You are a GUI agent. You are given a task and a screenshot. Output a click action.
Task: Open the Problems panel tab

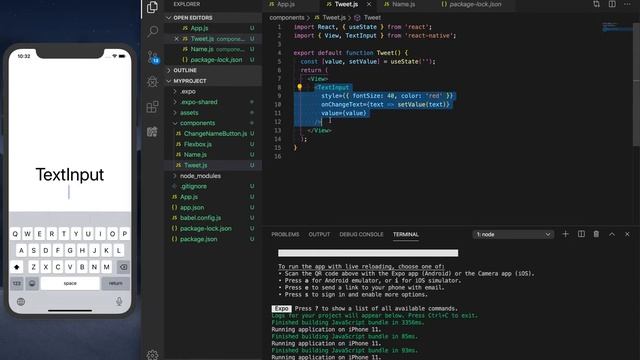pyautogui.click(x=285, y=234)
